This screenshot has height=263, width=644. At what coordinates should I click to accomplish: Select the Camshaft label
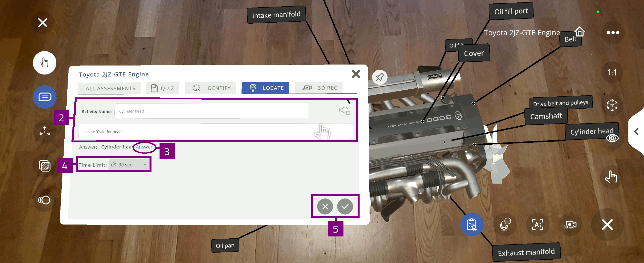point(546,116)
